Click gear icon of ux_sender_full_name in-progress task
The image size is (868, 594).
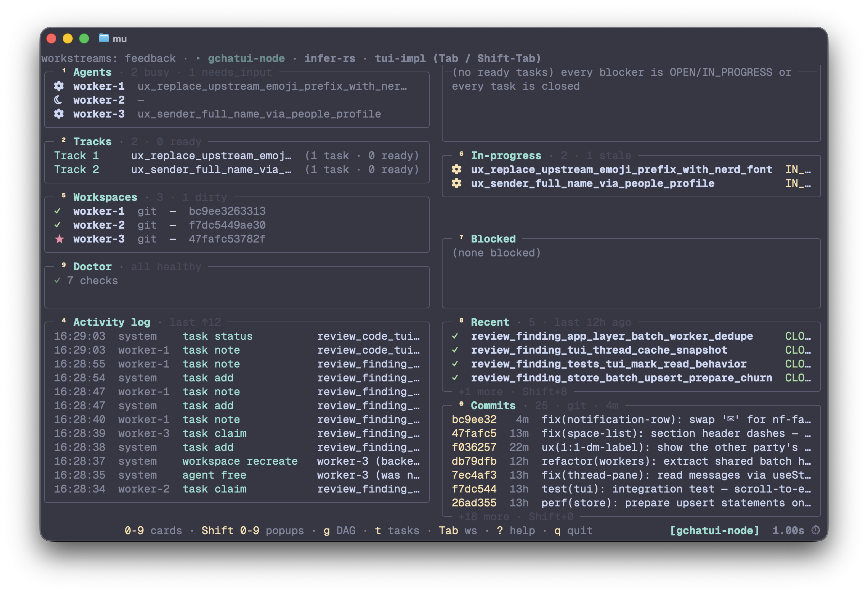(456, 183)
